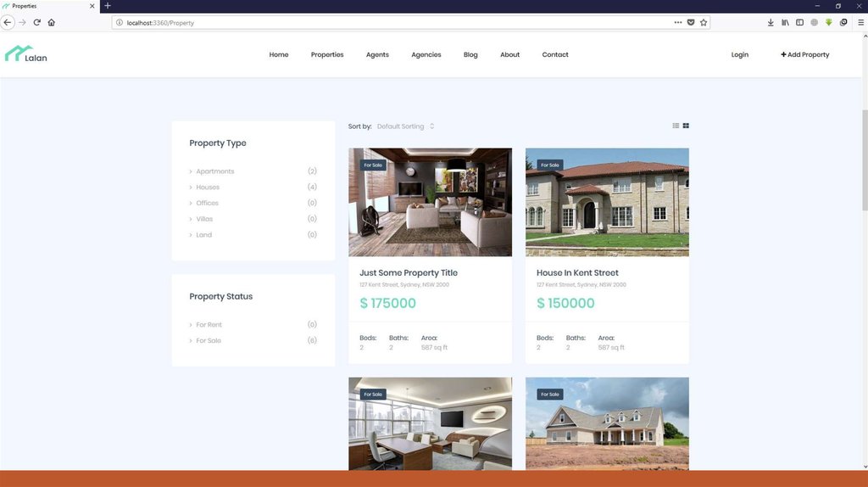The height and width of the screenshot is (487, 868).
Task: Click the extension icon left of the menu
Action: coord(843,23)
